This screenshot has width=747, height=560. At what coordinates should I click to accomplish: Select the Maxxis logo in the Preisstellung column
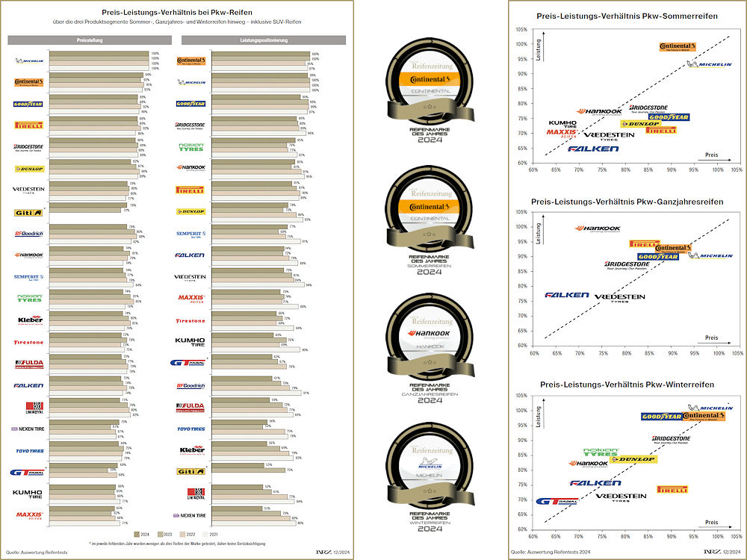tap(30, 515)
